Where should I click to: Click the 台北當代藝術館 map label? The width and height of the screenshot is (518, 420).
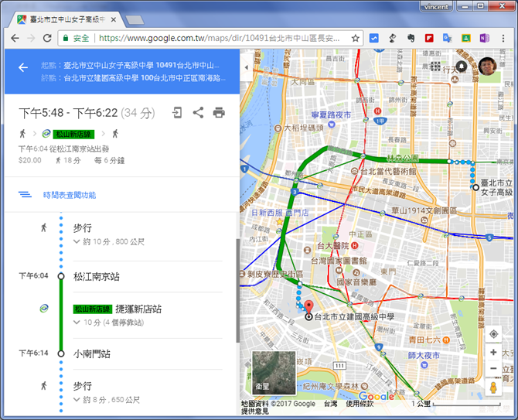pos(388,171)
